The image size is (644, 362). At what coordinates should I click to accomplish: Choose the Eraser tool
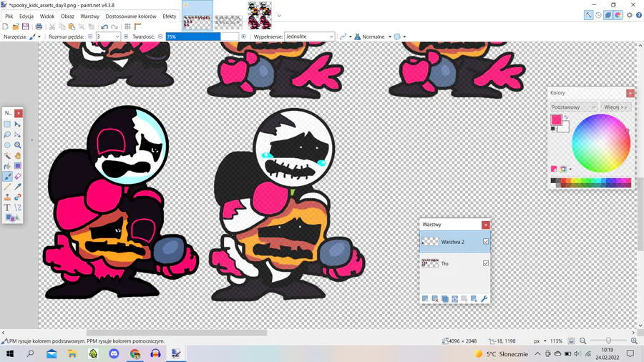(x=18, y=177)
